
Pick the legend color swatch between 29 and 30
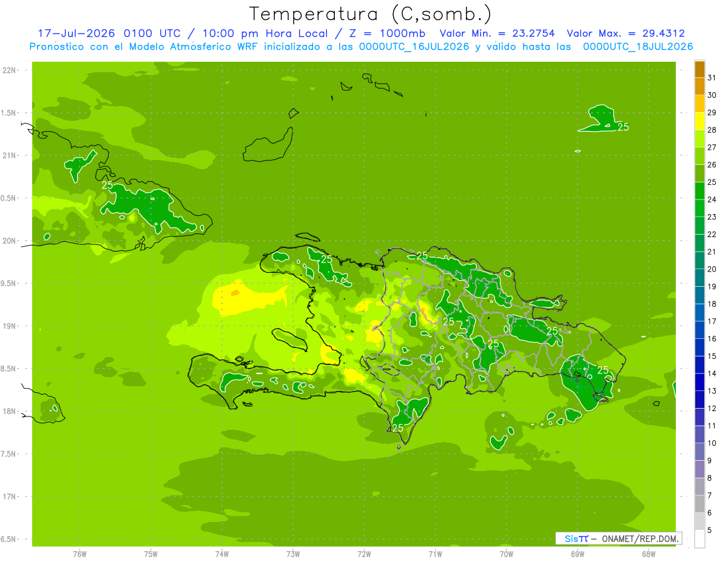(699, 104)
